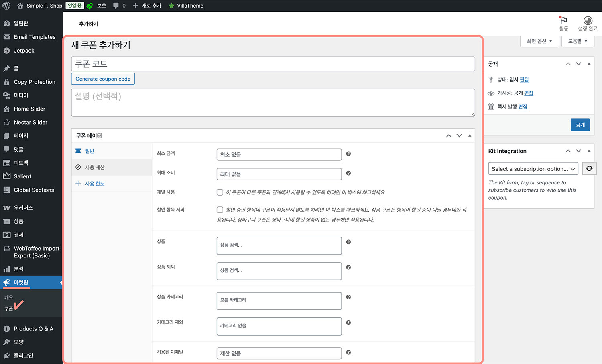The width and height of the screenshot is (602, 364).
Task: Click the Kit Integration refresh button
Action: 589,168
